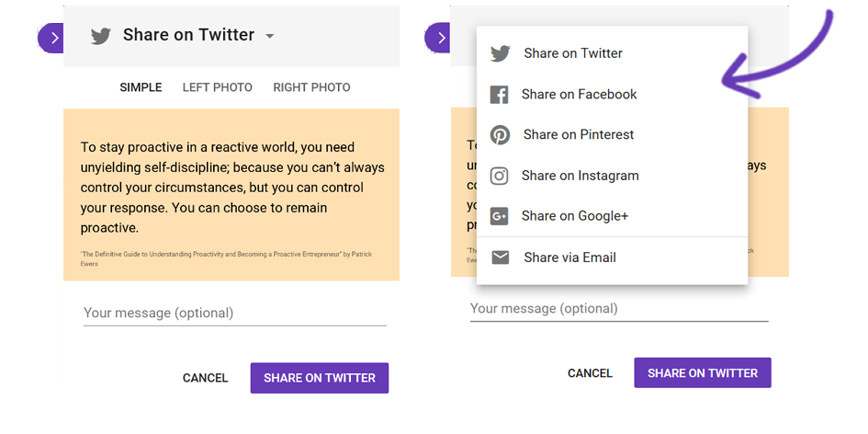
Task: Click the Facebook icon in share menu
Action: (499, 94)
